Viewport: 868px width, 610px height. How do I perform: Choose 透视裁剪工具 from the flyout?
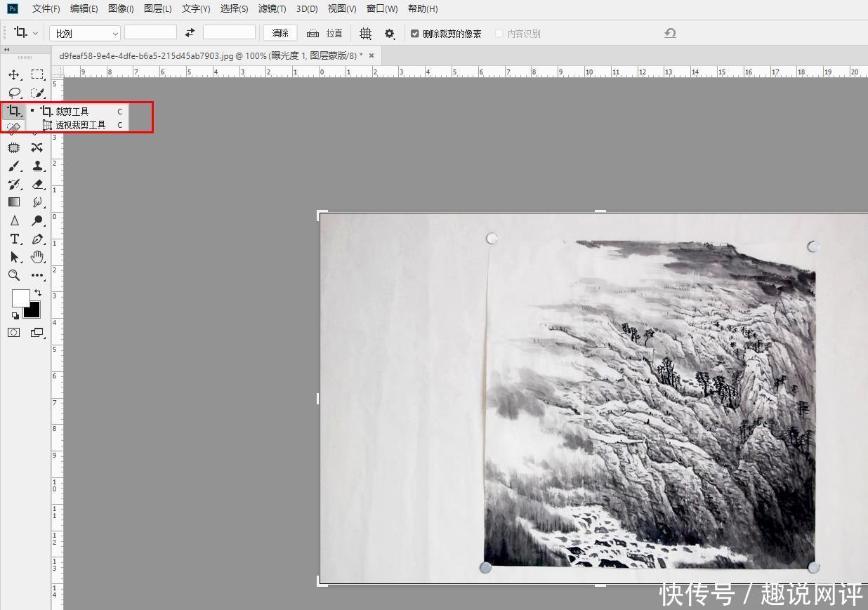78,125
